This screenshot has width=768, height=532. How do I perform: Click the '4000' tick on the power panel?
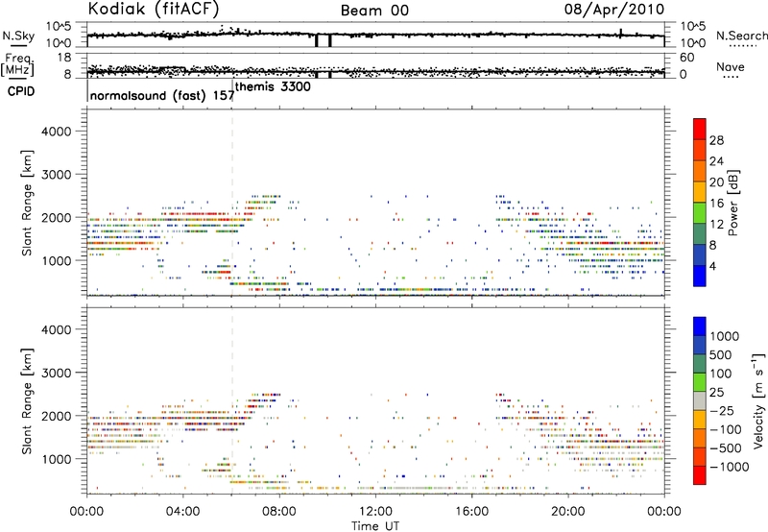click(56, 132)
